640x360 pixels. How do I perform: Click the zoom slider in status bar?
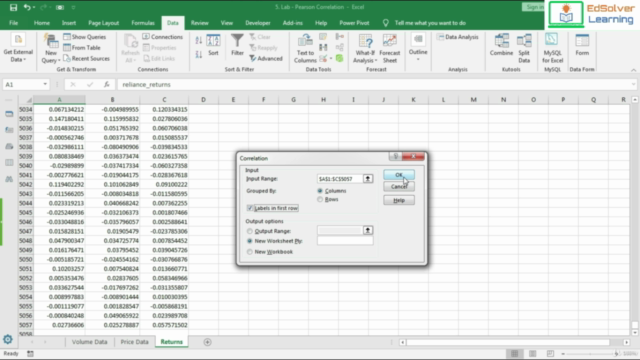pos(591,353)
